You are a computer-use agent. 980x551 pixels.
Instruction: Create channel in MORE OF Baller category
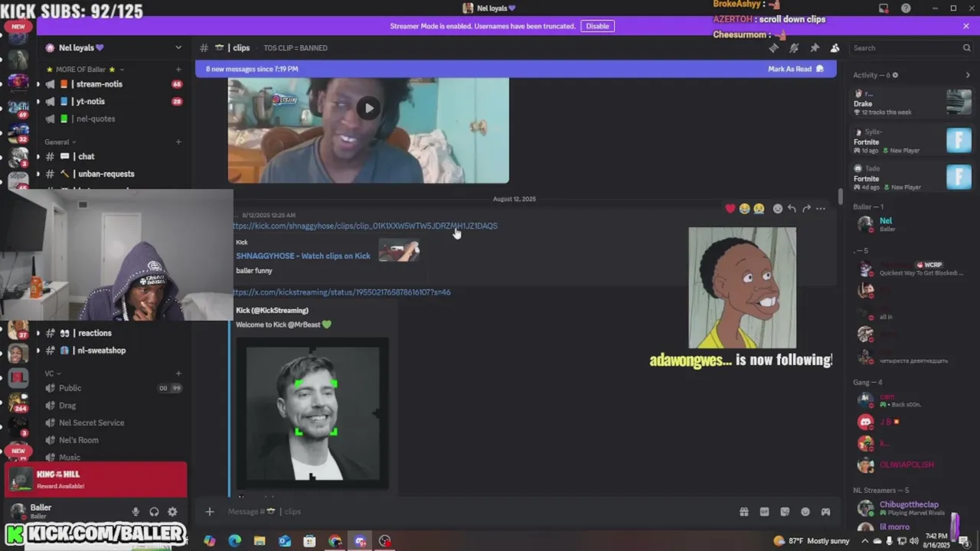tap(178, 70)
